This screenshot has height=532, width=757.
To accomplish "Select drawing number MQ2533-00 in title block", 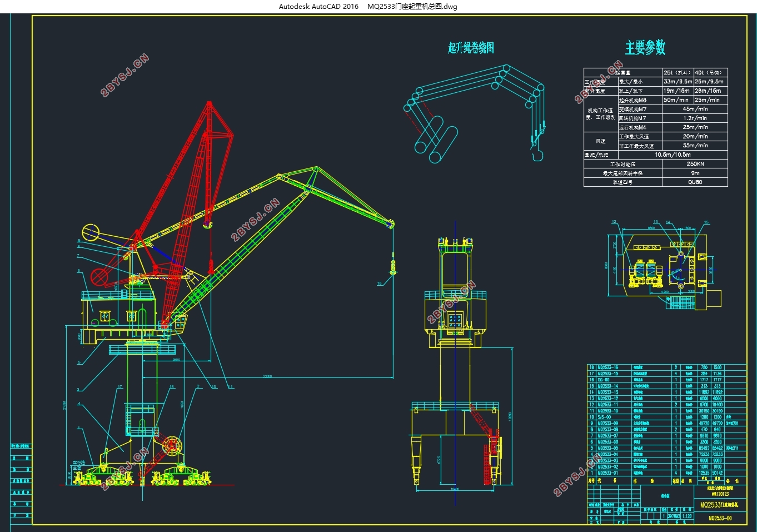I will tap(720, 518).
